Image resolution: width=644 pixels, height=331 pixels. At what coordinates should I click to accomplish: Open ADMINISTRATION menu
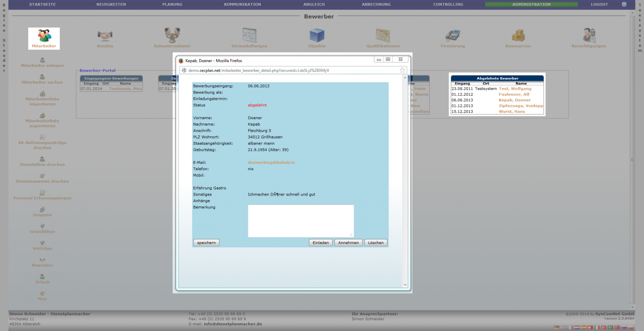531,4
